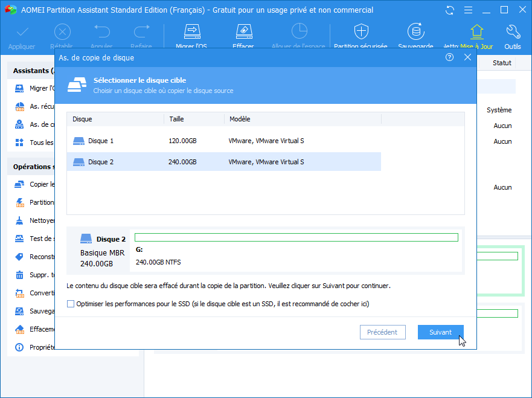
Task: Click Disque 1 VMware Virtual S model text
Action: click(266, 141)
